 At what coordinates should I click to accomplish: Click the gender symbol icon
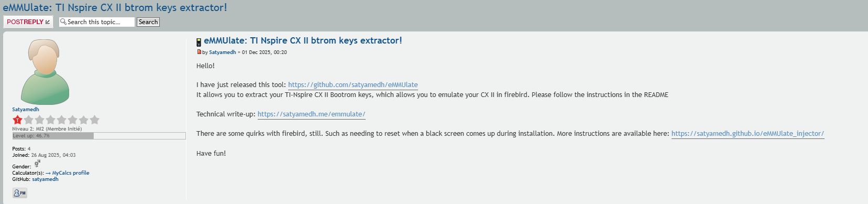(37, 164)
